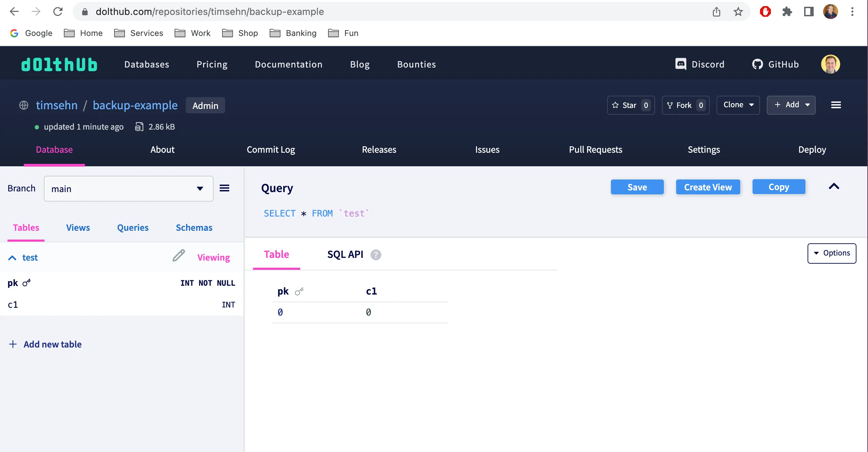Open the backup-example repository link
The image size is (868, 452).
tap(135, 106)
